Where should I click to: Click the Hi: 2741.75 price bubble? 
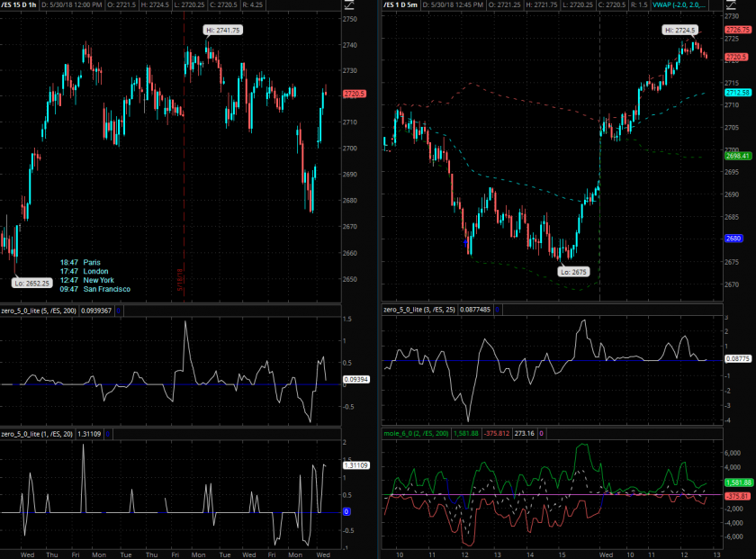(222, 30)
